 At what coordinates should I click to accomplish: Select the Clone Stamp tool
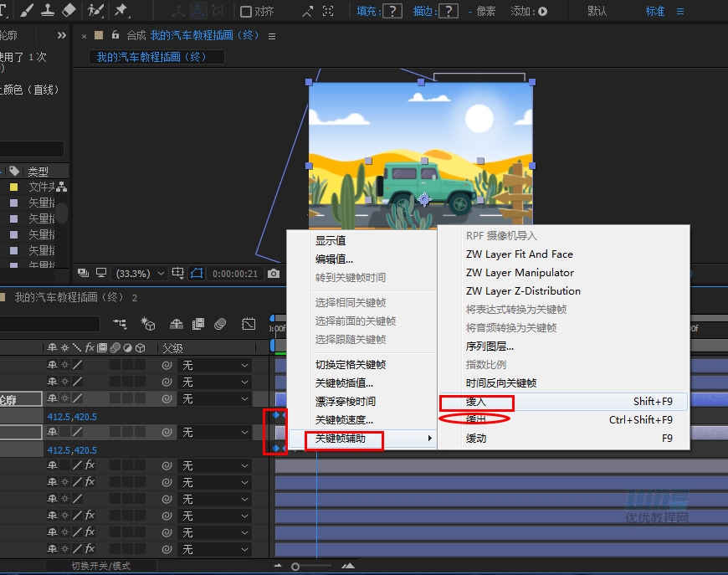(46, 11)
